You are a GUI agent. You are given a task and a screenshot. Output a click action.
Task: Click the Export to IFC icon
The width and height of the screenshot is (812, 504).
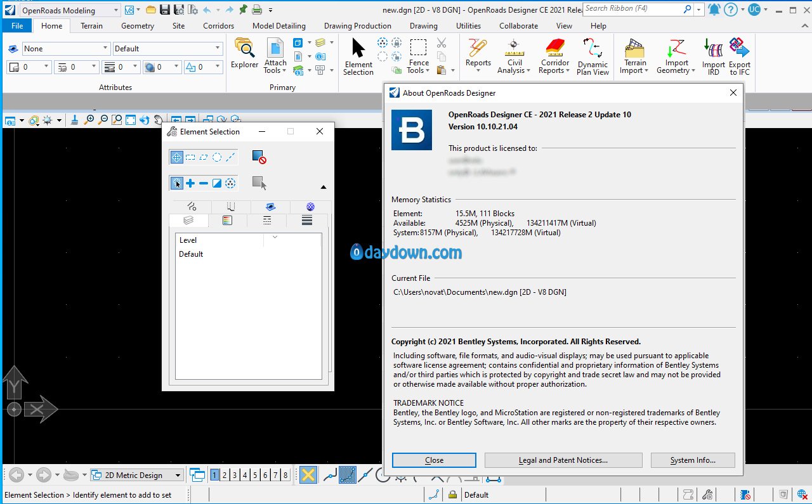(x=739, y=56)
